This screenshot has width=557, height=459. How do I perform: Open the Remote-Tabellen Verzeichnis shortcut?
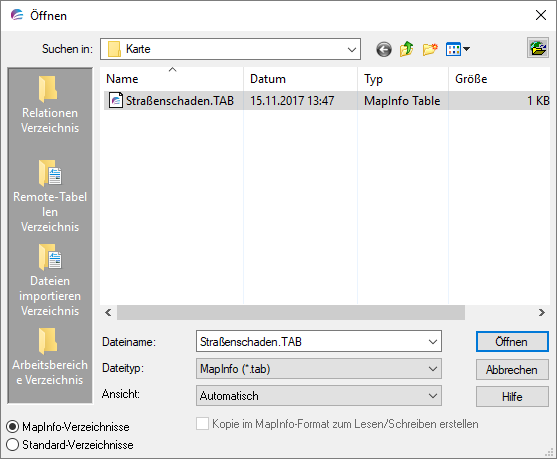[50, 196]
